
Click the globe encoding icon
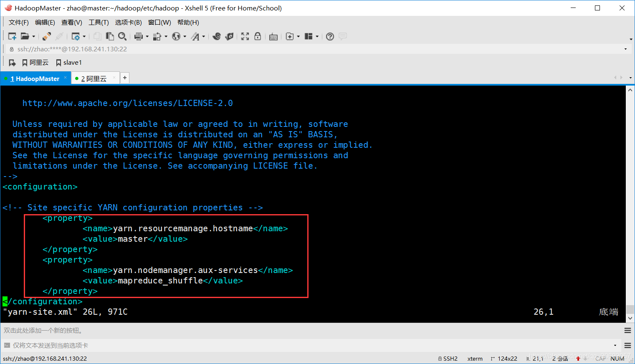click(176, 36)
